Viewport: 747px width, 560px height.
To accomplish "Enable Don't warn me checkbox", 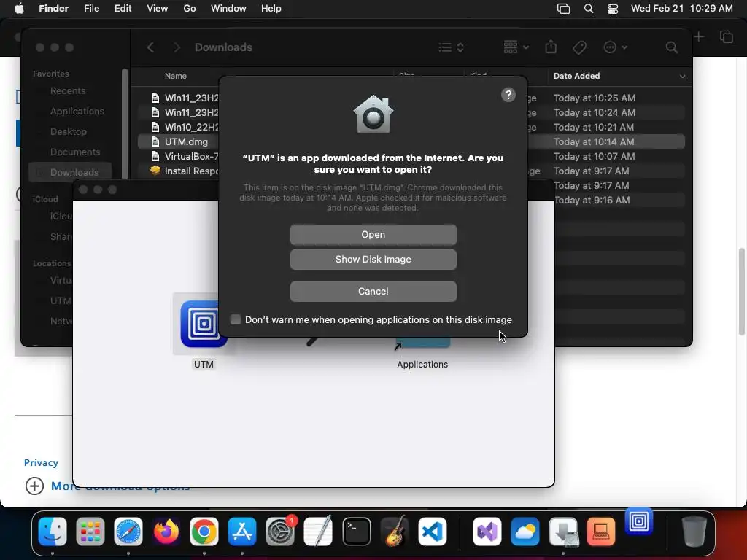I will pos(236,319).
